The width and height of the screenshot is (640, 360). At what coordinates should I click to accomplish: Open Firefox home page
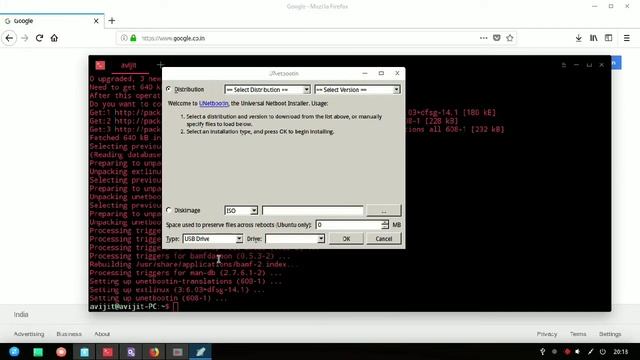[54, 38]
